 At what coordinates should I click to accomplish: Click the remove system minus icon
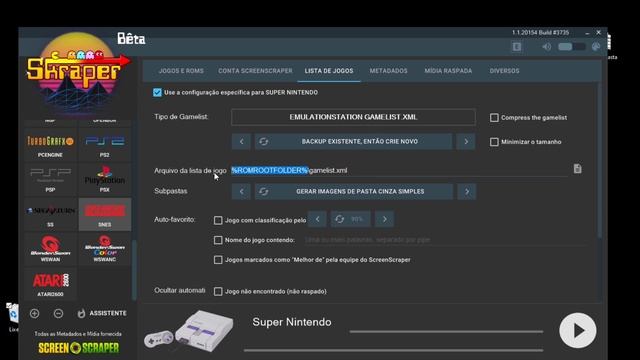point(58,313)
